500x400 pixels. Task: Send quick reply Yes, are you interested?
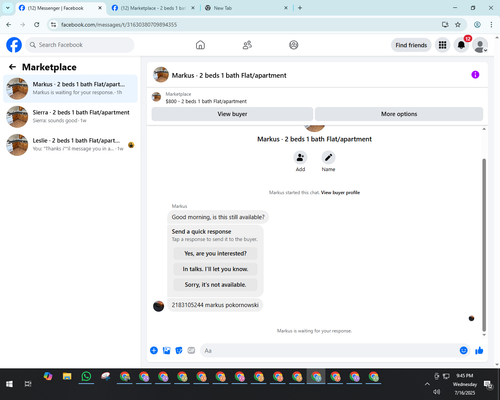(215, 254)
